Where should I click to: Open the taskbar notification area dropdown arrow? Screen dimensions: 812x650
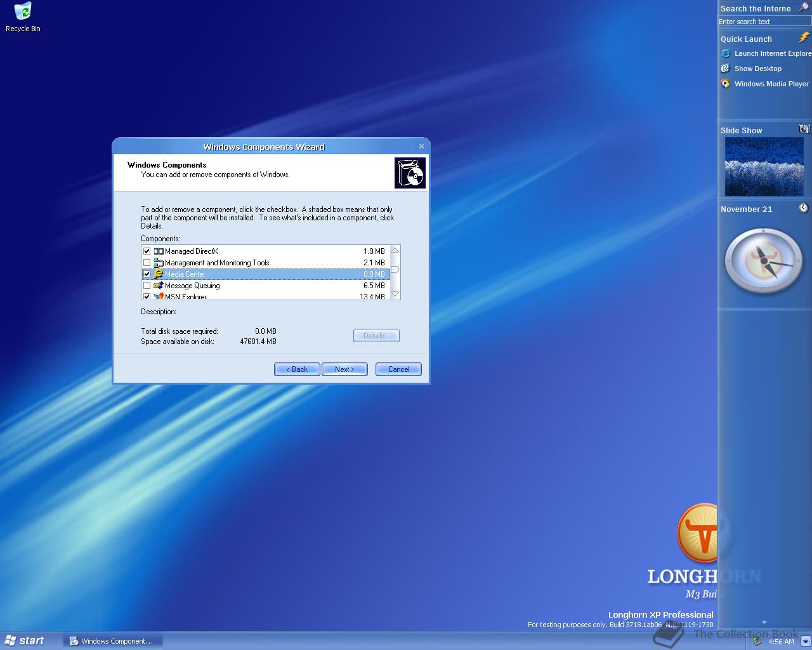(x=805, y=641)
